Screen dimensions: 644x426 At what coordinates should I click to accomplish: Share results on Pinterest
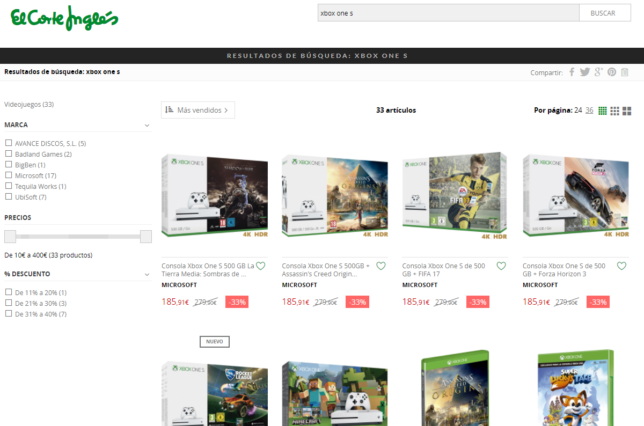click(612, 72)
